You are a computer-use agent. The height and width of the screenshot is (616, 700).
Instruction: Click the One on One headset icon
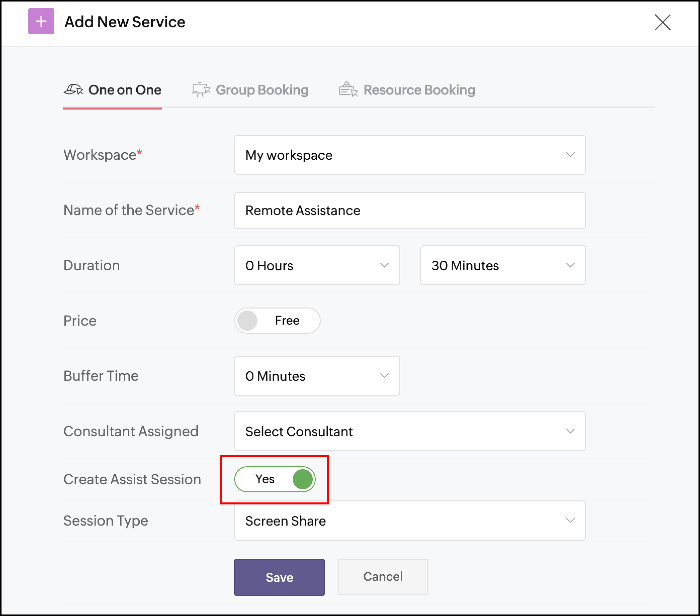tap(74, 90)
